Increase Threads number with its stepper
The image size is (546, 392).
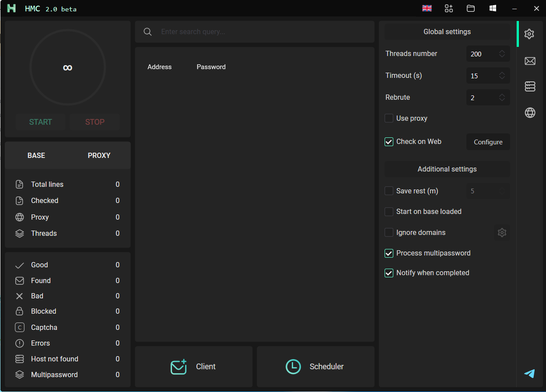(501, 51)
